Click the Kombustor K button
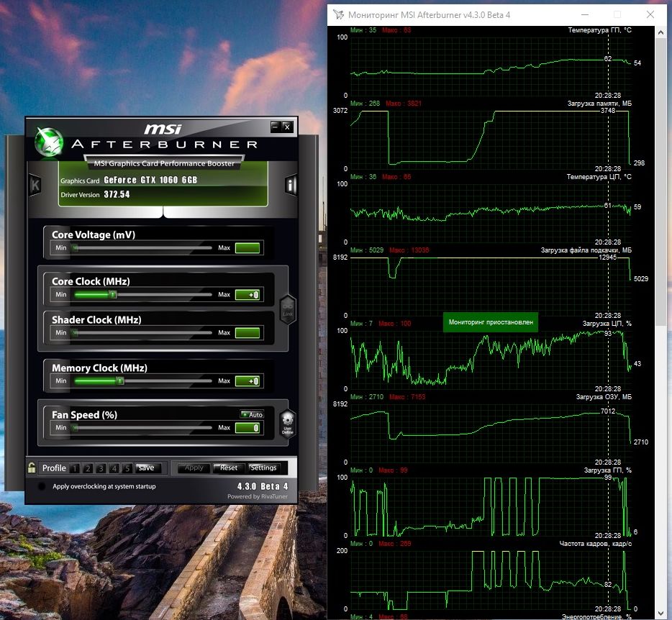672x620 pixels. 35,185
